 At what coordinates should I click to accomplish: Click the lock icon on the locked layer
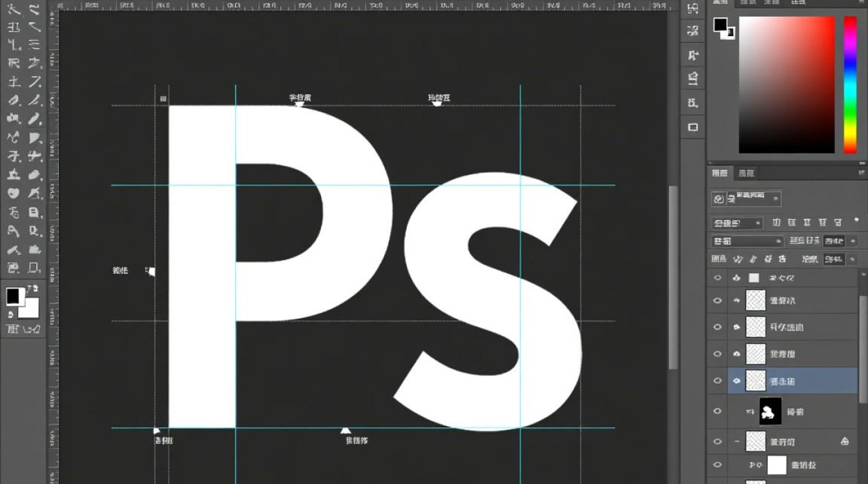pos(845,441)
